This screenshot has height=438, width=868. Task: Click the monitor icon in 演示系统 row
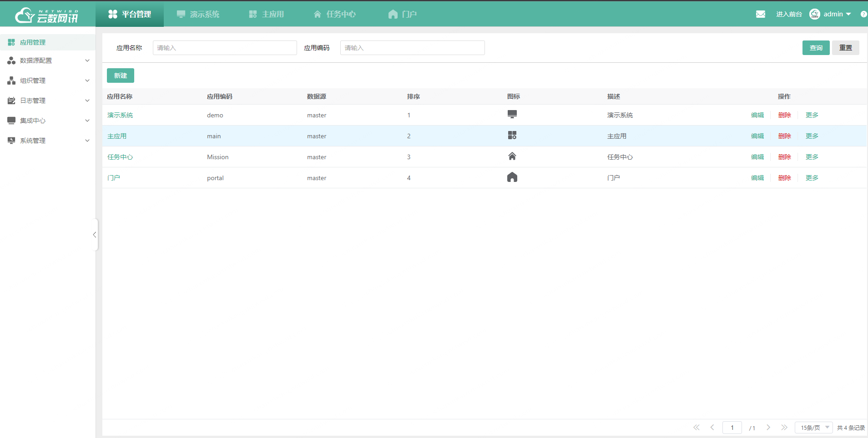[512, 115]
